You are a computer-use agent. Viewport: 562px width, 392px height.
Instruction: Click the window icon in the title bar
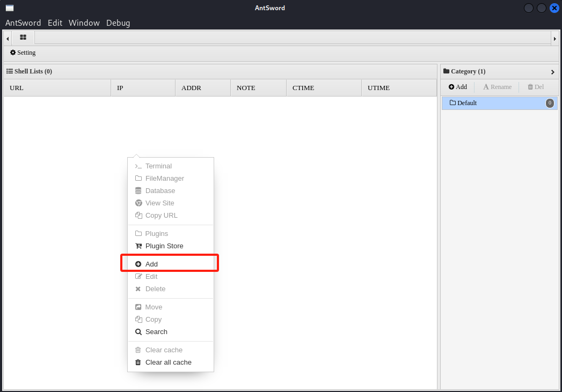click(10, 8)
